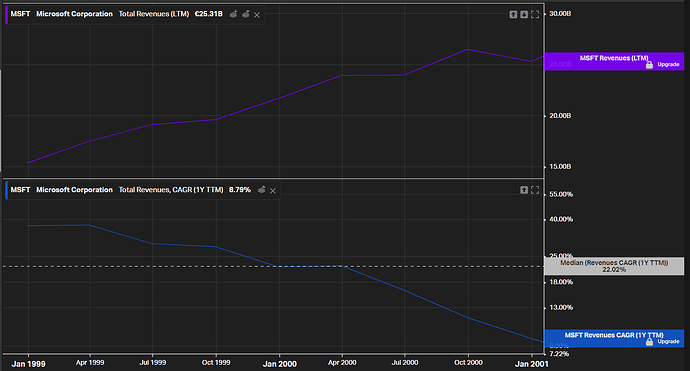Move the top revenue pane up
Screen dimensions: 690x371
coord(513,15)
